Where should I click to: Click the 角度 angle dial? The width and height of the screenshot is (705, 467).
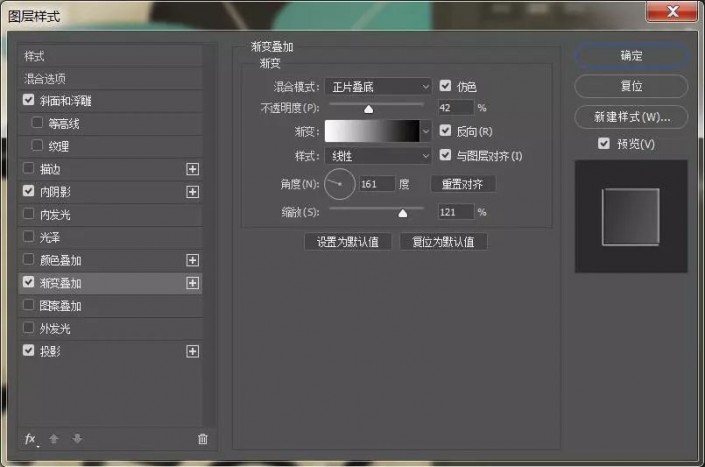[x=339, y=184]
